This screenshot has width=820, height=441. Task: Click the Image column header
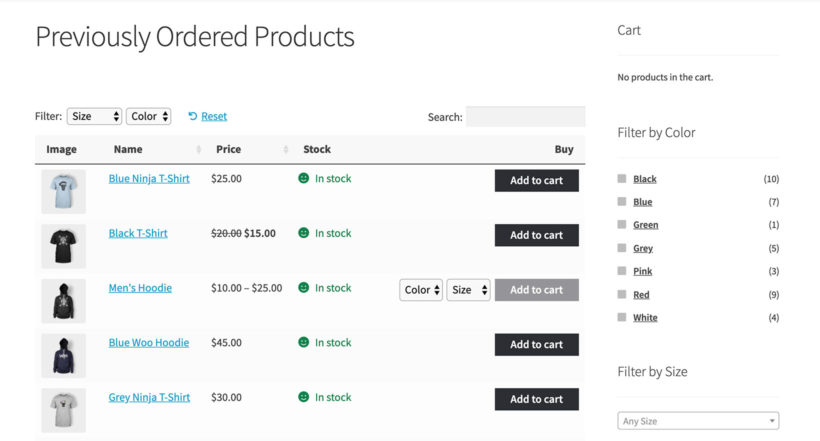coord(61,149)
